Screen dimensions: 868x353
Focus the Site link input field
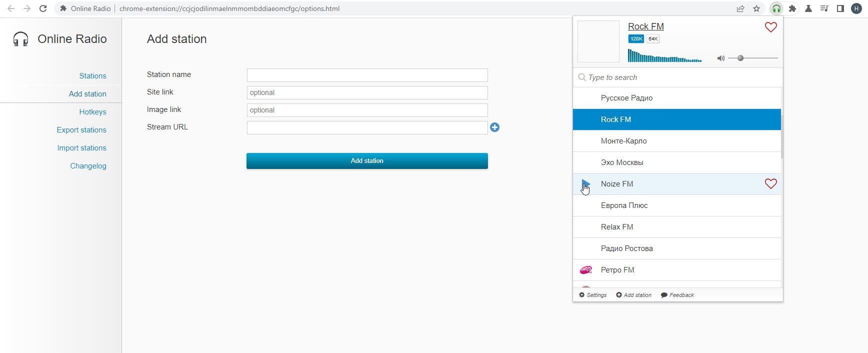coord(367,92)
